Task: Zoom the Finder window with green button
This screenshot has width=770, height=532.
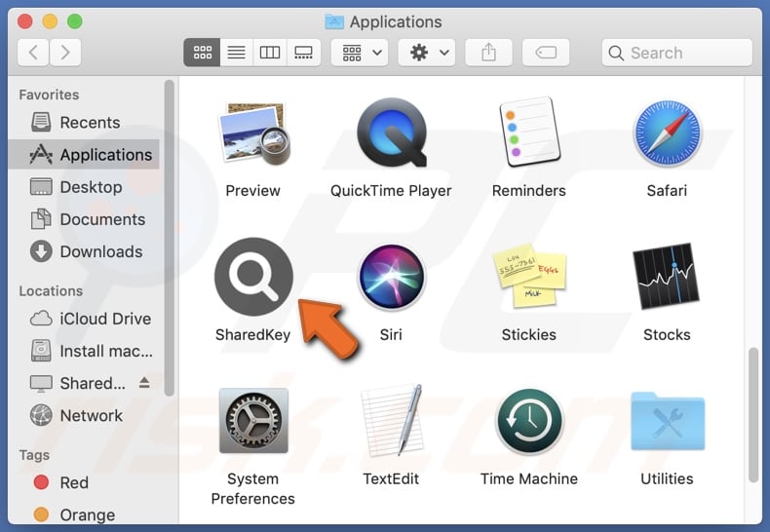Action: point(75,21)
